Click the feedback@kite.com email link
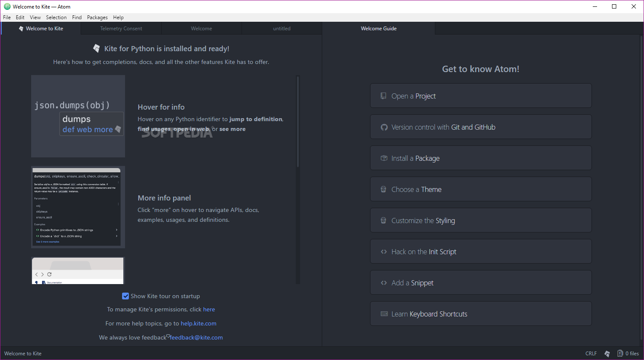The height and width of the screenshot is (360, 644). (x=196, y=337)
